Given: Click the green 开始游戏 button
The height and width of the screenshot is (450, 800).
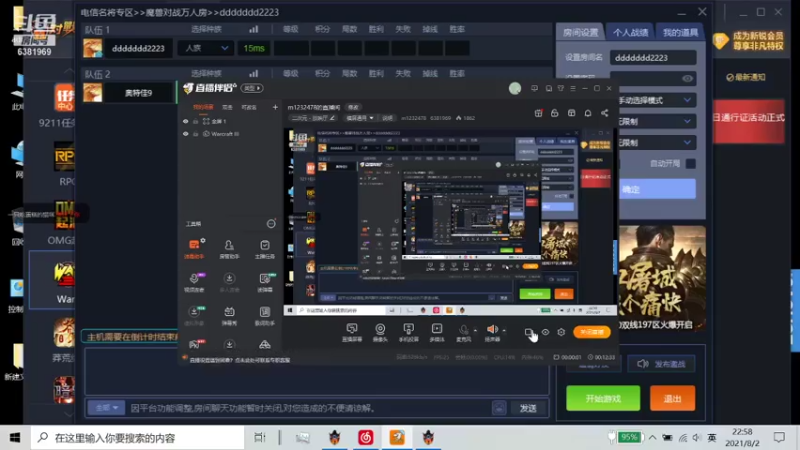Looking at the screenshot, I should (x=603, y=398).
